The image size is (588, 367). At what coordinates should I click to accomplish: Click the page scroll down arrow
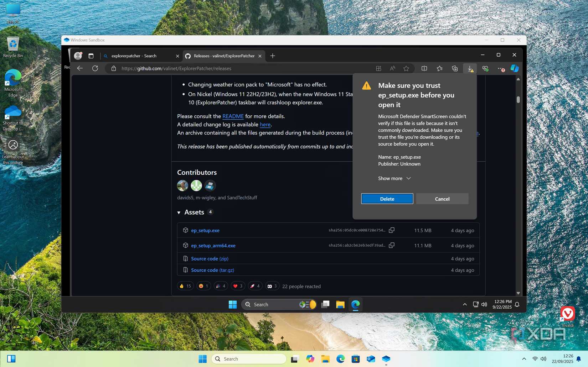click(x=518, y=293)
